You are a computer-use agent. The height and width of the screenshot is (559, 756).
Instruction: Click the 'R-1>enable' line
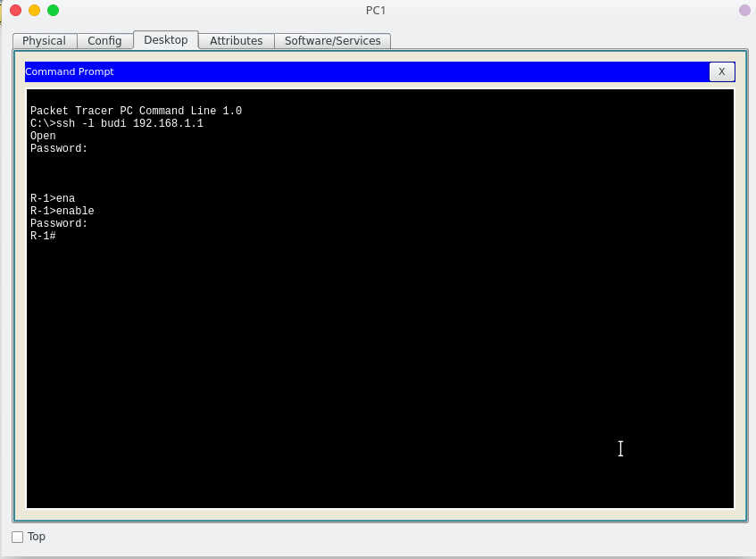(62, 211)
